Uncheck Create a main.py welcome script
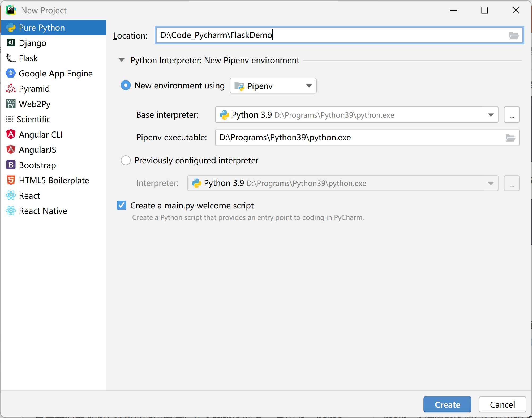The image size is (532, 418). [x=122, y=205]
